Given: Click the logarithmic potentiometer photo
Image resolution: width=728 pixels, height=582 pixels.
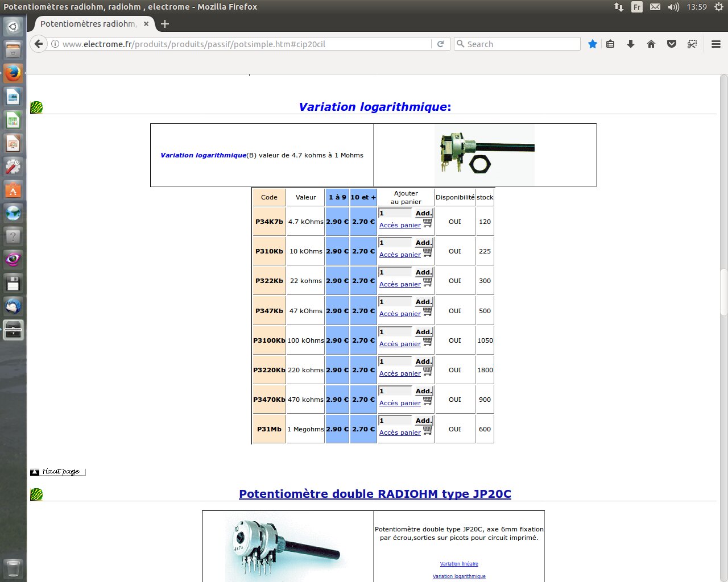Looking at the screenshot, I should [485, 155].
